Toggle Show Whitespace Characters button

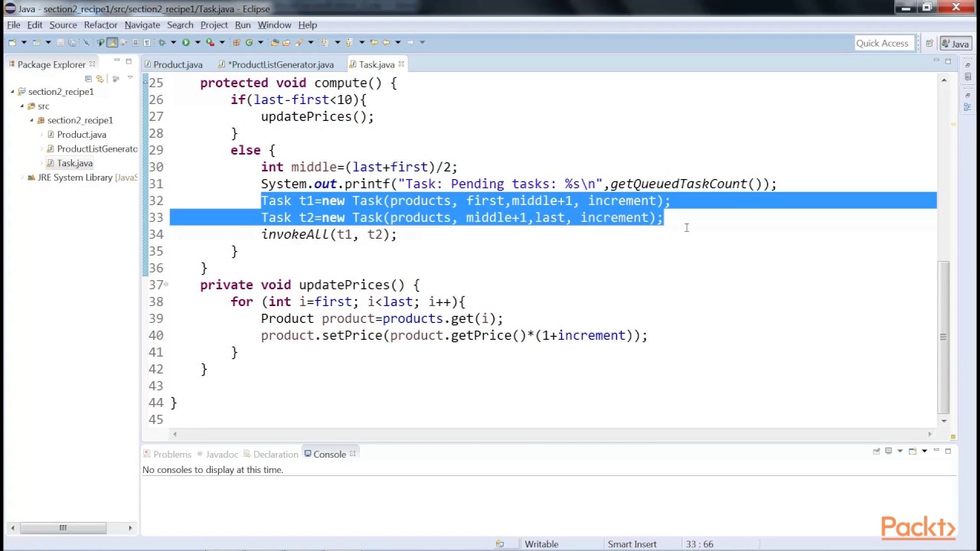tap(147, 42)
